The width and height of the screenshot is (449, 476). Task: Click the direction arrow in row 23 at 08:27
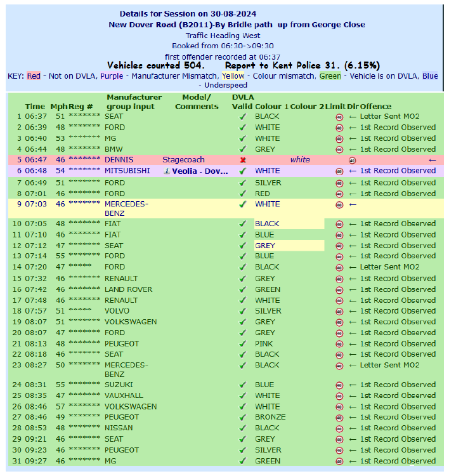tap(353, 366)
